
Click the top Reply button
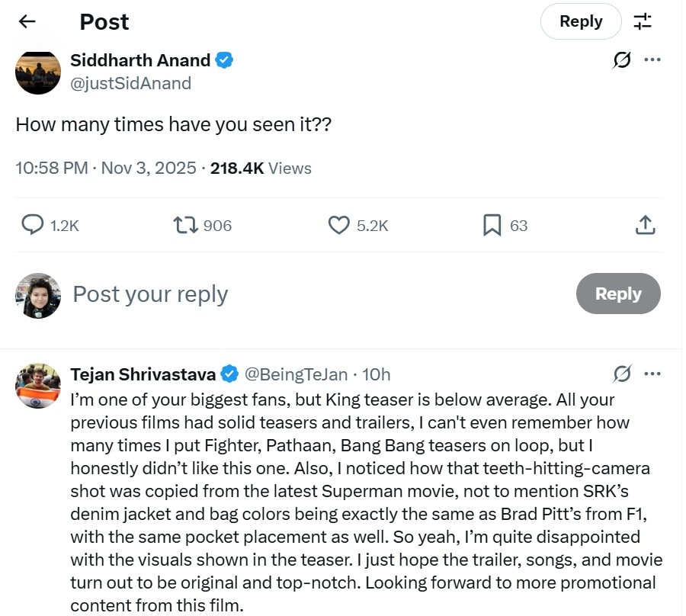581,21
